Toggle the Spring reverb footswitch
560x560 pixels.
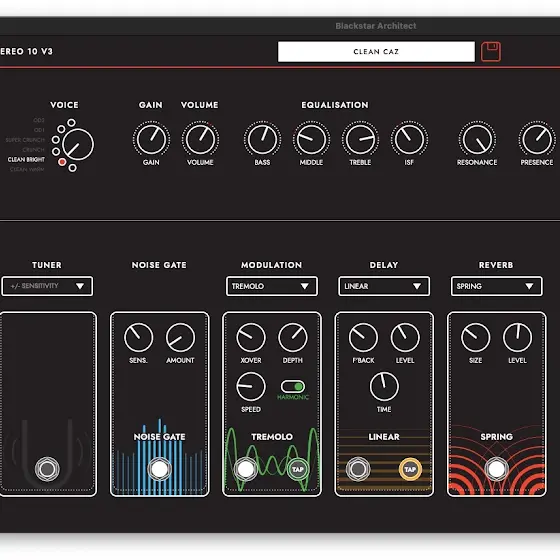[x=496, y=469]
